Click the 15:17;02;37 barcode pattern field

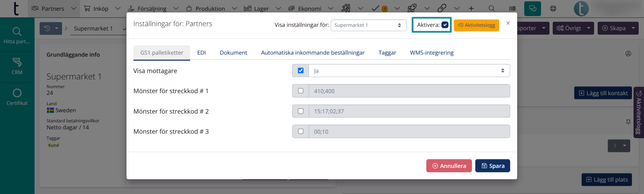tap(409, 111)
